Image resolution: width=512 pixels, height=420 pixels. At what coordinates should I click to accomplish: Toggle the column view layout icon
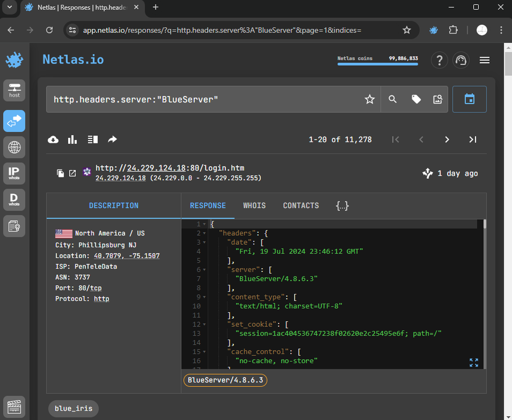pos(93,140)
